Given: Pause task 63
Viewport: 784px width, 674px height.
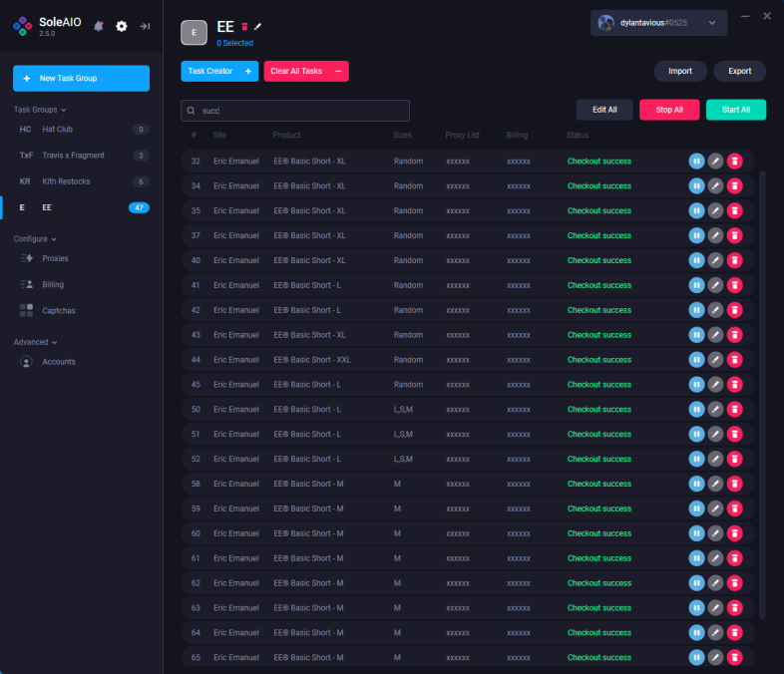Looking at the screenshot, I should click(696, 607).
